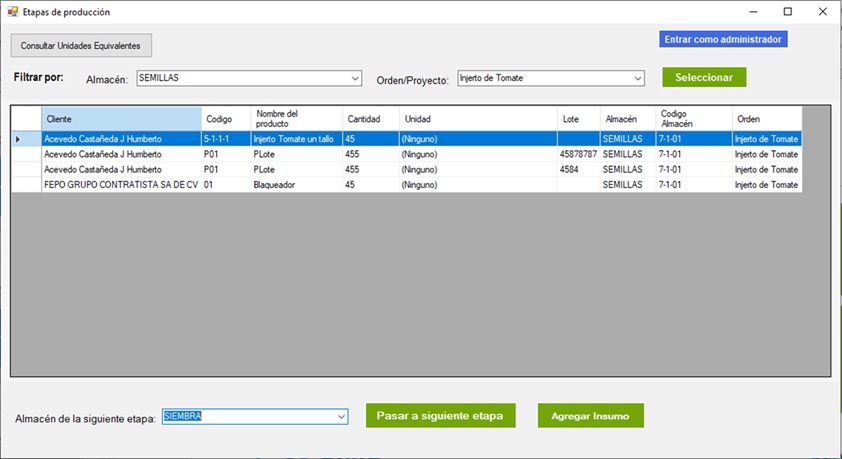Expand the Orden/Proyecto dropdown
842x459 pixels.
coord(638,78)
